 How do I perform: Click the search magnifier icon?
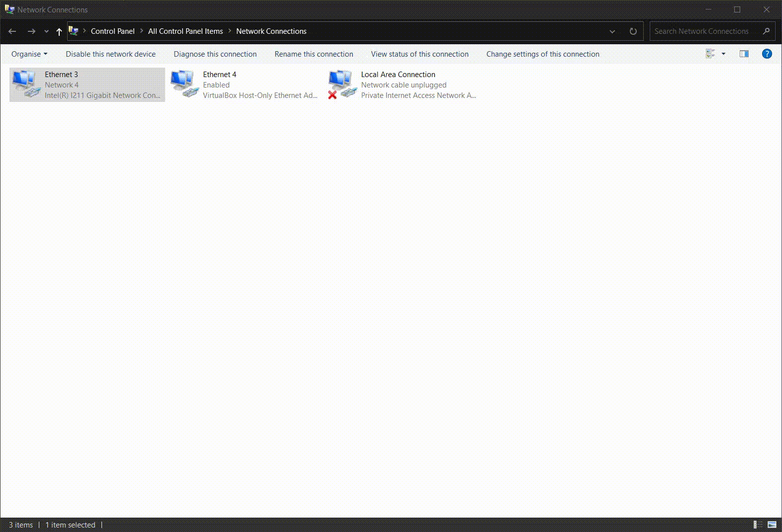click(766, 31)
